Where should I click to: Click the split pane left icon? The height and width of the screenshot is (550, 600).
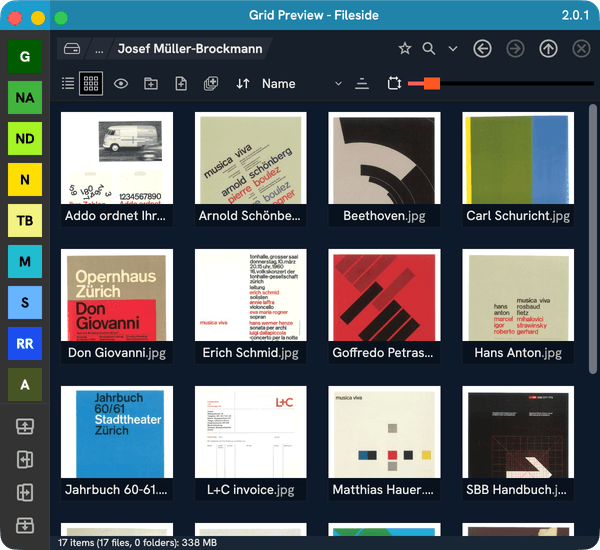pyautogui.click(x=25, y=459)
